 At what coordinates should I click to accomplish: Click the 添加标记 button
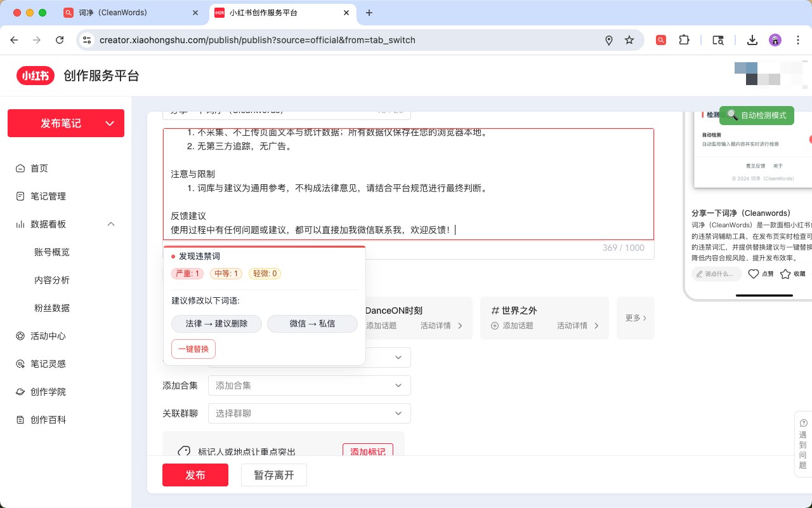click(x=368, y=451)
